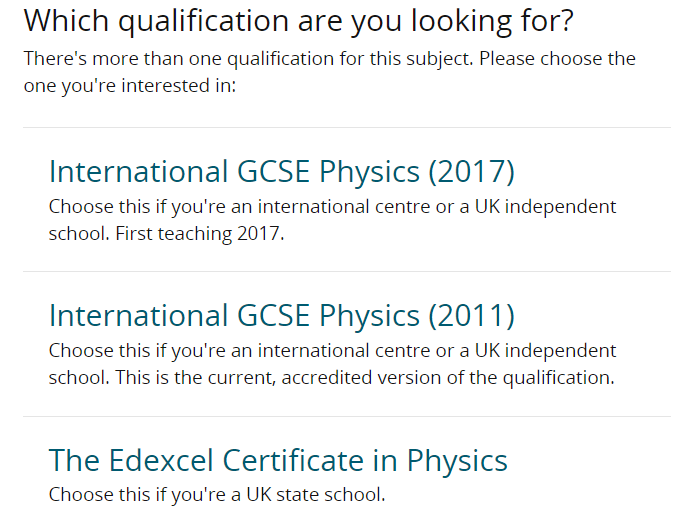This screenshot has width=681, height=519.
Task: Click "GCSE" in the 2017 qualification title
Action: click(x=273, y=172)
